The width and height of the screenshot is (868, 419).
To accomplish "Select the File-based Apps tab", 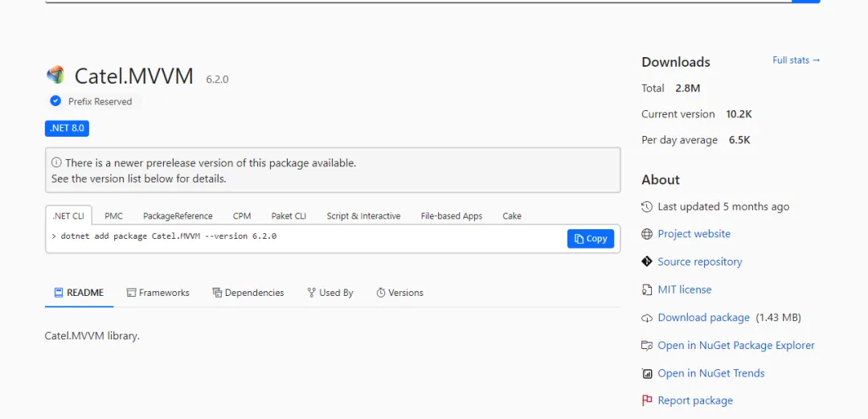I will (x=452, y=216).
